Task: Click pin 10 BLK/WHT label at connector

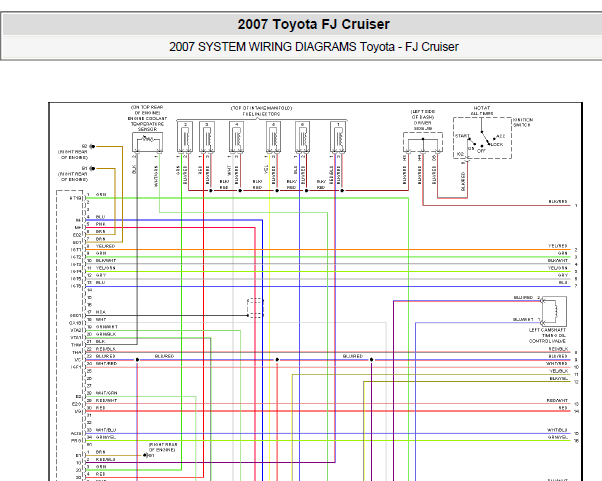Action: (106, 261)
